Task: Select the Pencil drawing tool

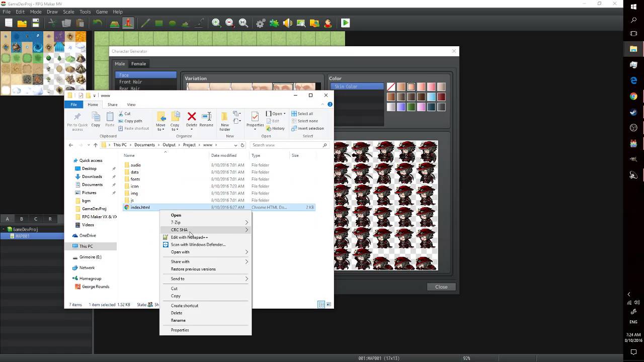Action: click(145, 23)
